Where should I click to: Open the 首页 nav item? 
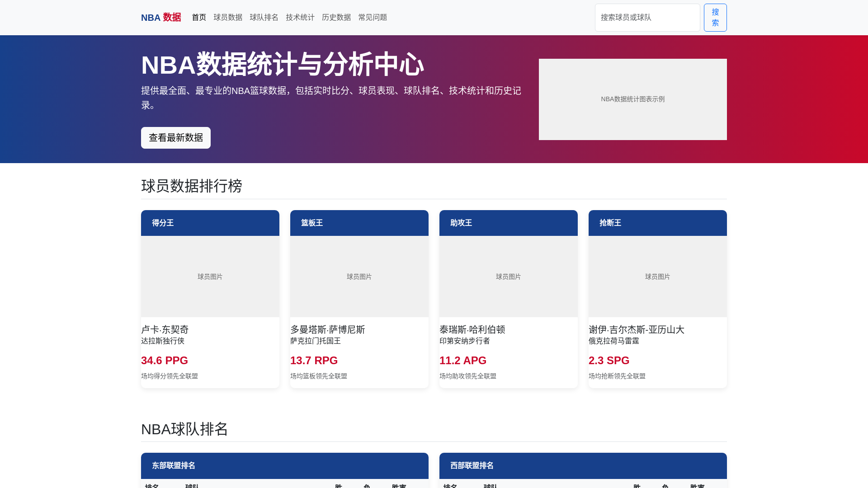pos(199,18)
